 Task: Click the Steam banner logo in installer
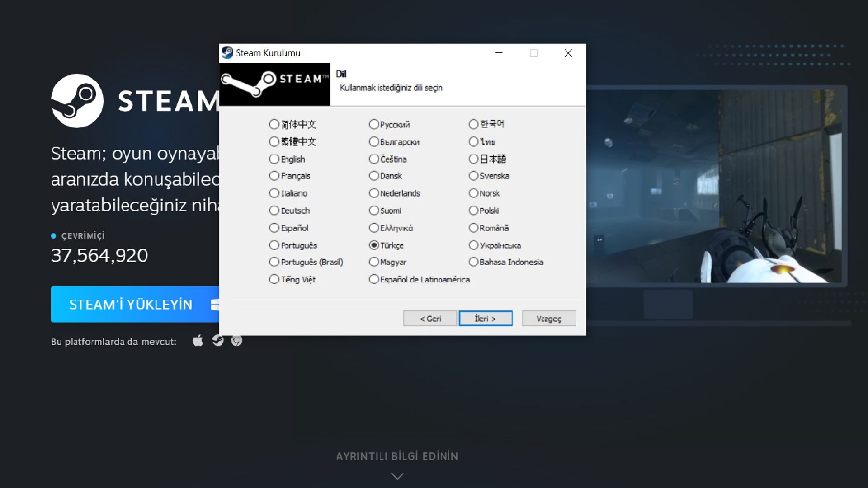click(x=274, y=84)
